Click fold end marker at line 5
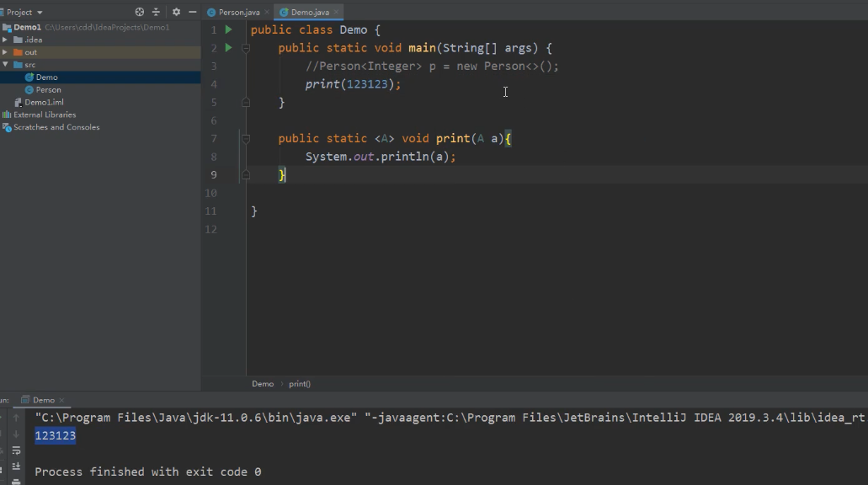The image size is (868, 485). 246,103
